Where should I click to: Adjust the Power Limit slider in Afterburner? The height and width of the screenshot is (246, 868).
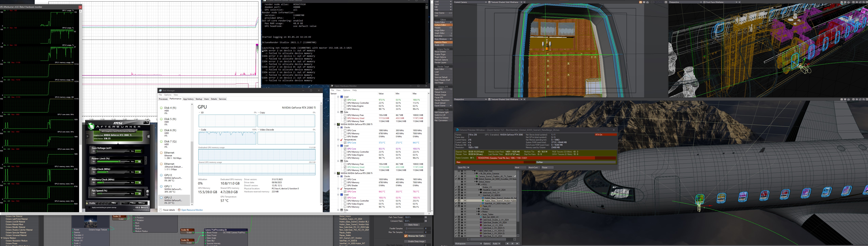click(x=119, y=162)
